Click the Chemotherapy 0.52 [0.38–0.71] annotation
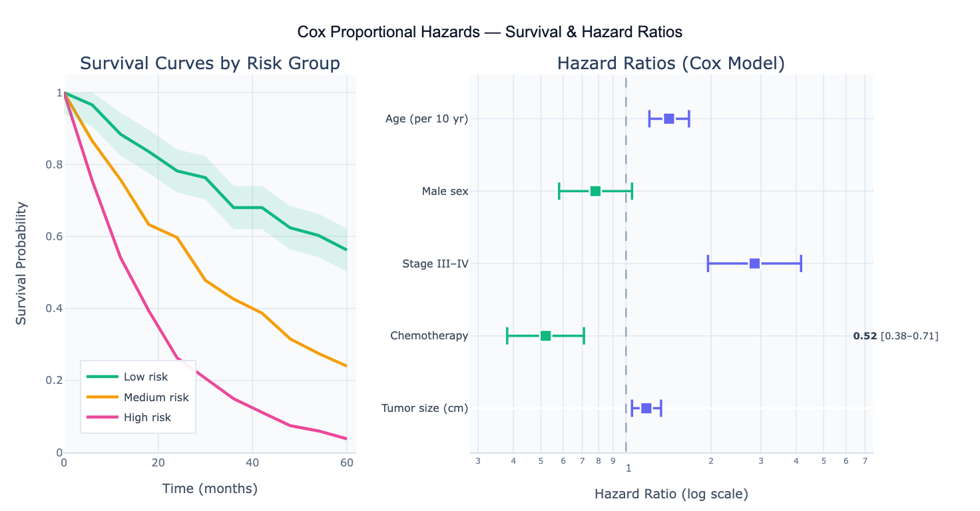 895,336
